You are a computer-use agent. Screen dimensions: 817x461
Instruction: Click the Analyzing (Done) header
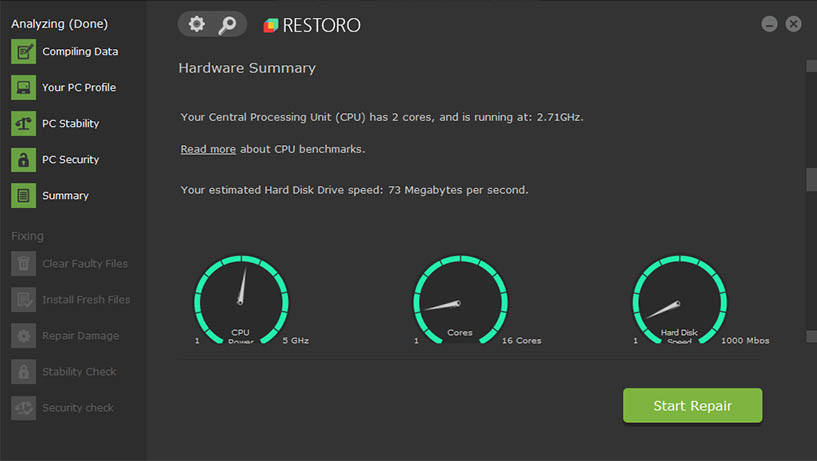tap(59, 24)
